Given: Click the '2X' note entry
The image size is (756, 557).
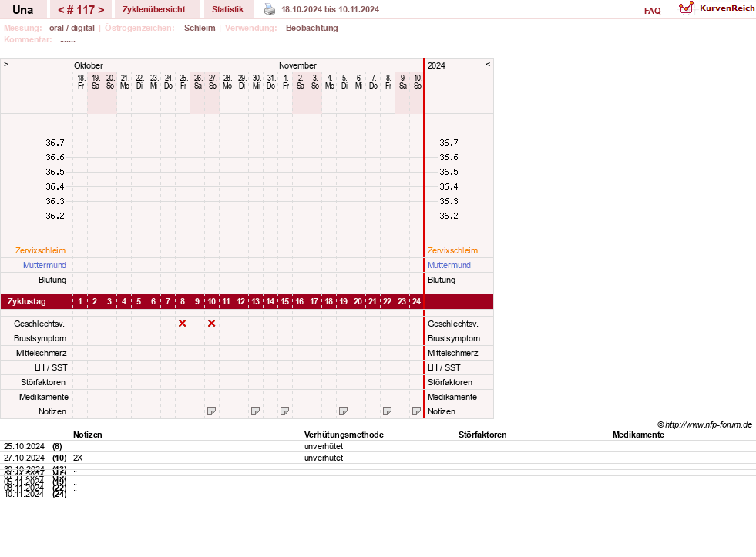Looking at the screenshot, I should click(x=78, y=458).
